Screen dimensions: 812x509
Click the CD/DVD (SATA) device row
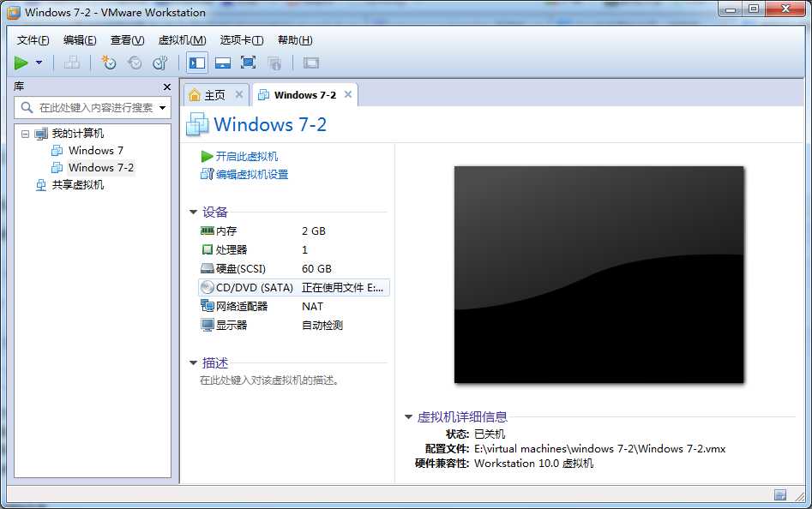tap(293, 288)
